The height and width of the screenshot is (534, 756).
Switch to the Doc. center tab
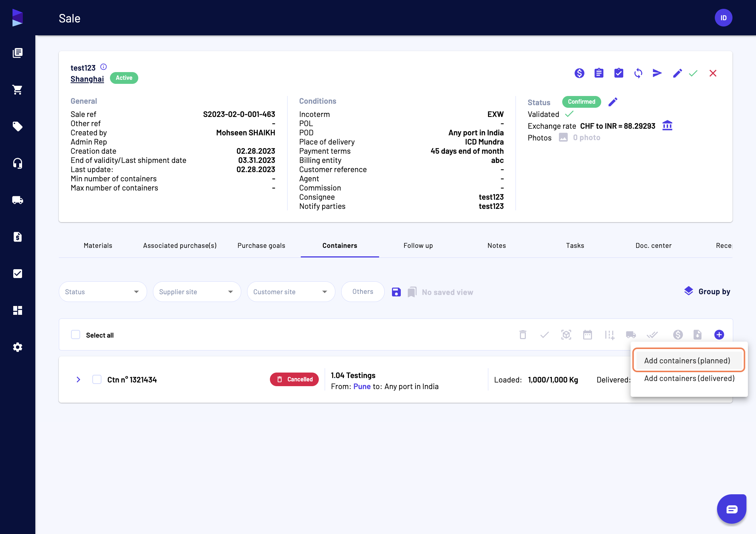click(x=653, y=246)
